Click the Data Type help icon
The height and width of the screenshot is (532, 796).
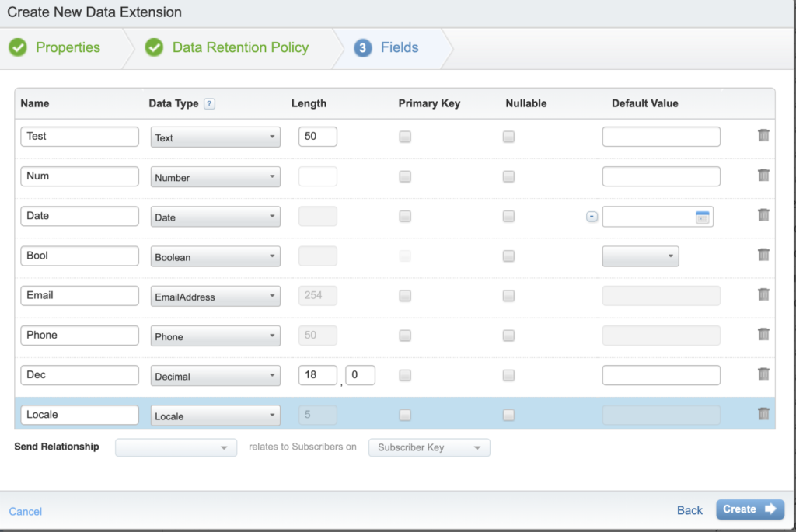[x=209, y=104]
